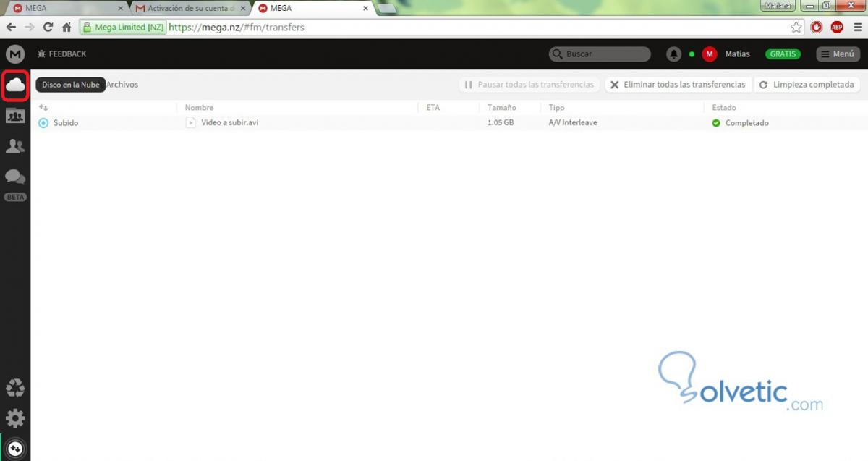Select the Video a subir.avi file name

click(x=229, y=123)
